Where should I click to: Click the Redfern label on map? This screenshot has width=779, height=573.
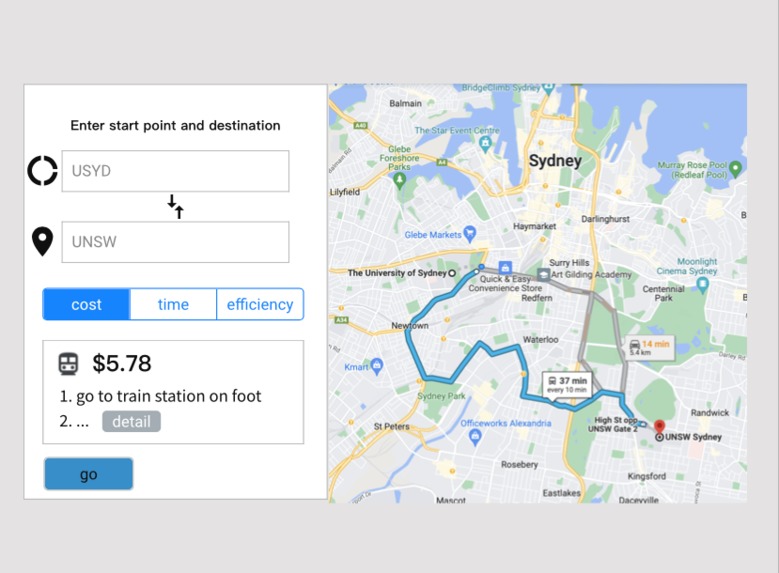[x=537, y=298]
